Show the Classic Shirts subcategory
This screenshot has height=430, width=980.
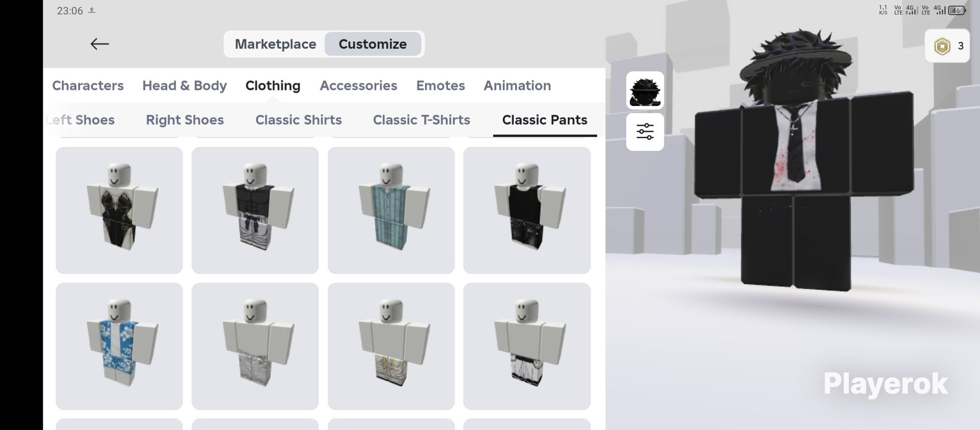(299, 120)
